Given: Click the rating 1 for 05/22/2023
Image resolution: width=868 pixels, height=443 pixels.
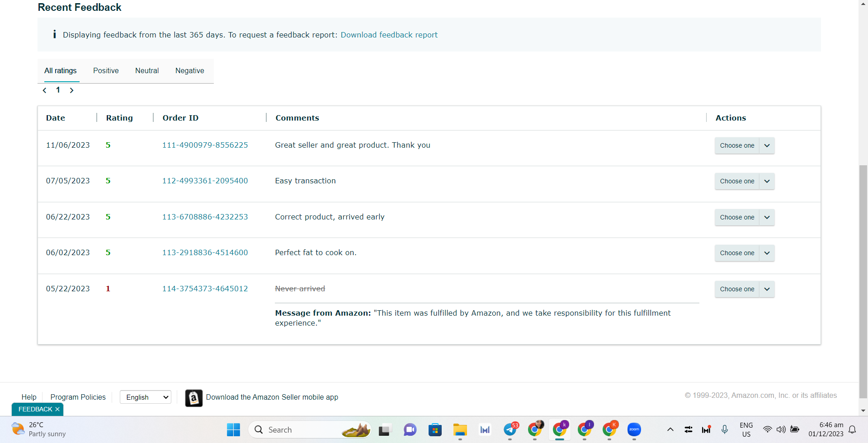Looking at the screenshot, I should pyautogui.click(x=108, y=289).
